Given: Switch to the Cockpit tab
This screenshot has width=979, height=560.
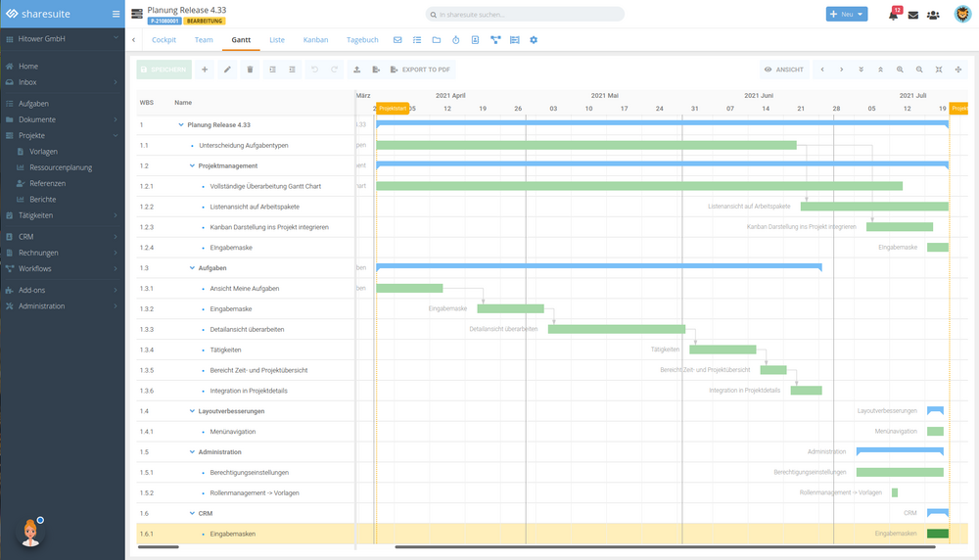Looking at the screenshot, I should click(x=163, y=40).
